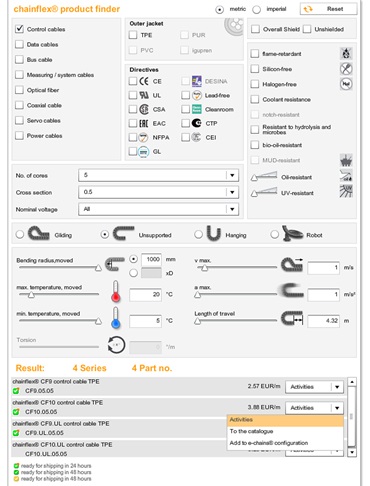Check the TPE outer jacket checkbox
This screenshot has height=486, width=370.
(133, 35)
